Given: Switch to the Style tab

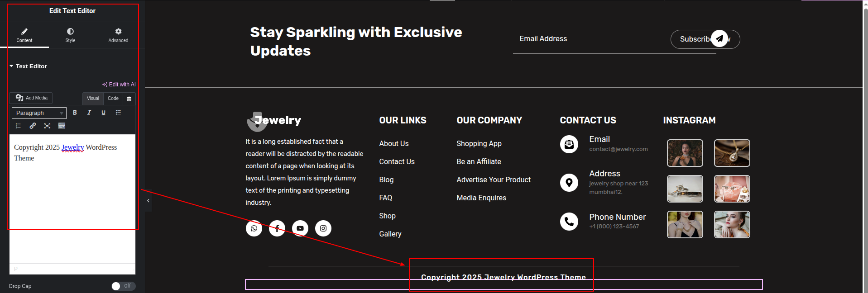Looking at the screenshot, I should (x=70, y=35).
